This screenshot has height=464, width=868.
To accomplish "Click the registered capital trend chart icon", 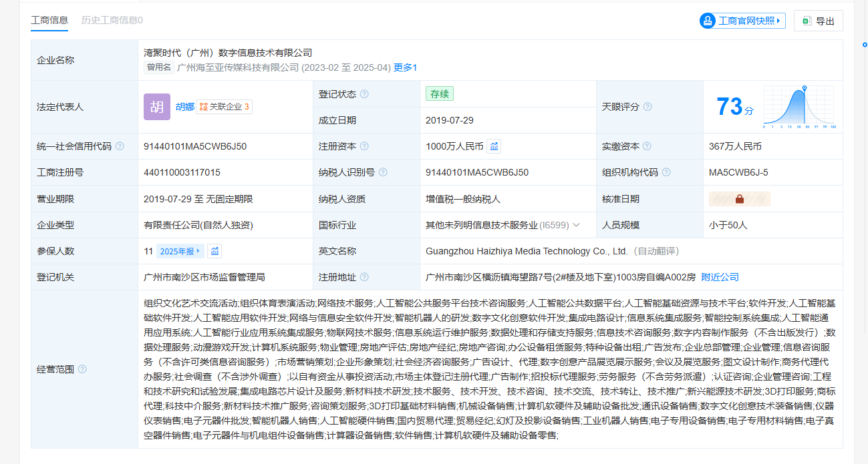I will [x=494, y=146].
